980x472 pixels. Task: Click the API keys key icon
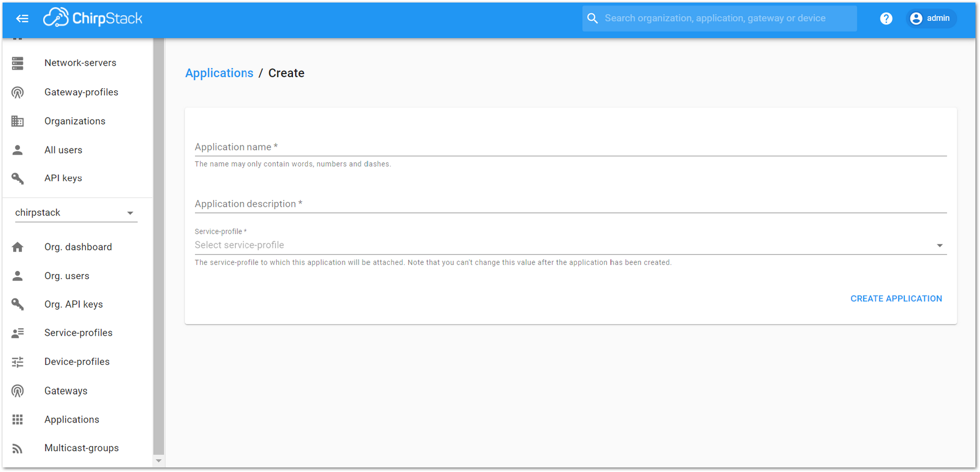coord(17,178)
